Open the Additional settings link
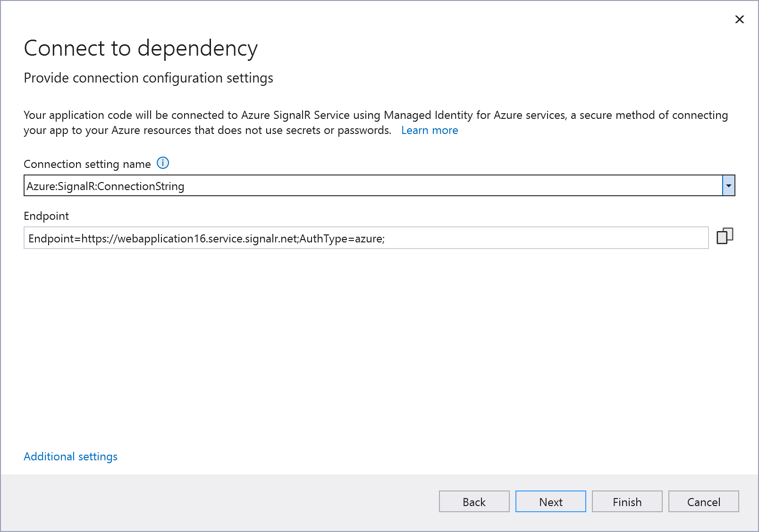This screenshot has height=532, width=759. [x=70, y=457]
